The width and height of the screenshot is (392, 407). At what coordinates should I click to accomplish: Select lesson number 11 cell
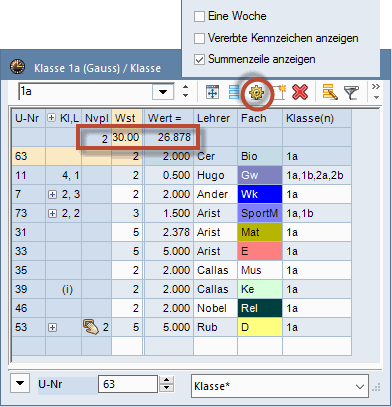pyautogui.click(x=29, y=175)
